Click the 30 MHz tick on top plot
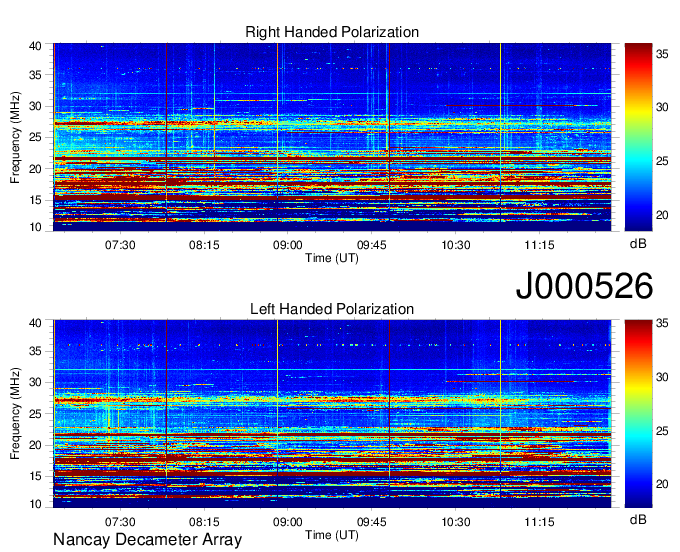 pos(36,106)
